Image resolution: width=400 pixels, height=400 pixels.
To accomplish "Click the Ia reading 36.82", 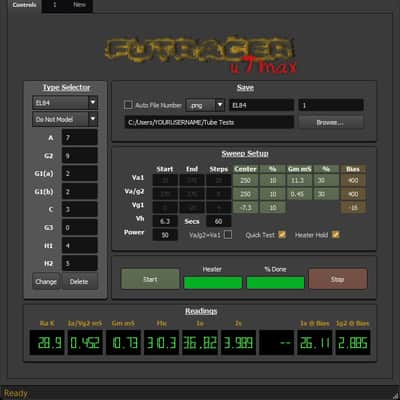I will pos(200,342).
